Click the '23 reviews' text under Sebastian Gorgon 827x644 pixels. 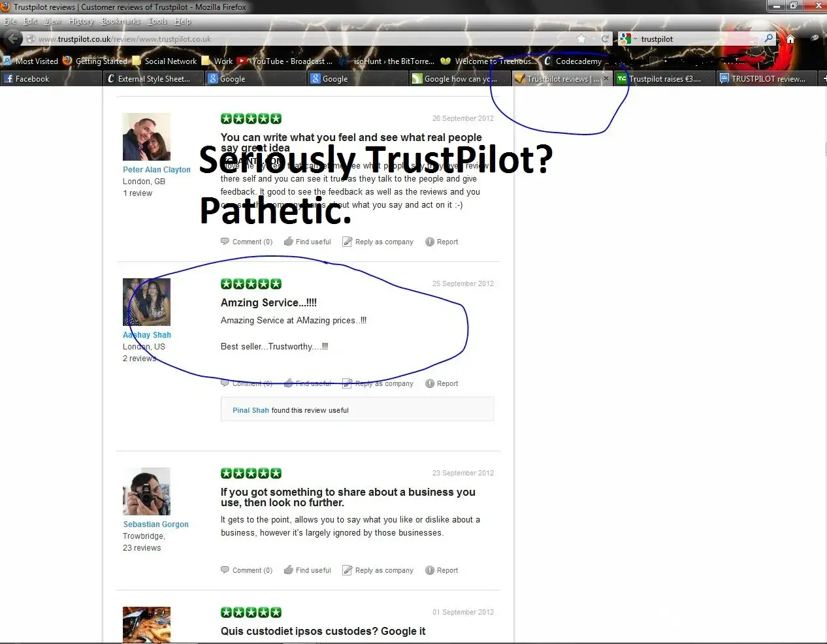point(142,548)
